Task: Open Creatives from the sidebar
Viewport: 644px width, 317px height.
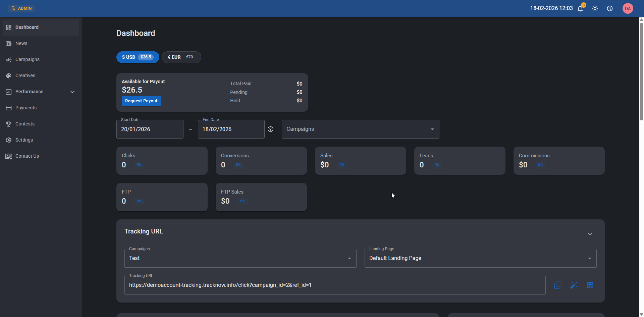Action: (x=25, y=75)
